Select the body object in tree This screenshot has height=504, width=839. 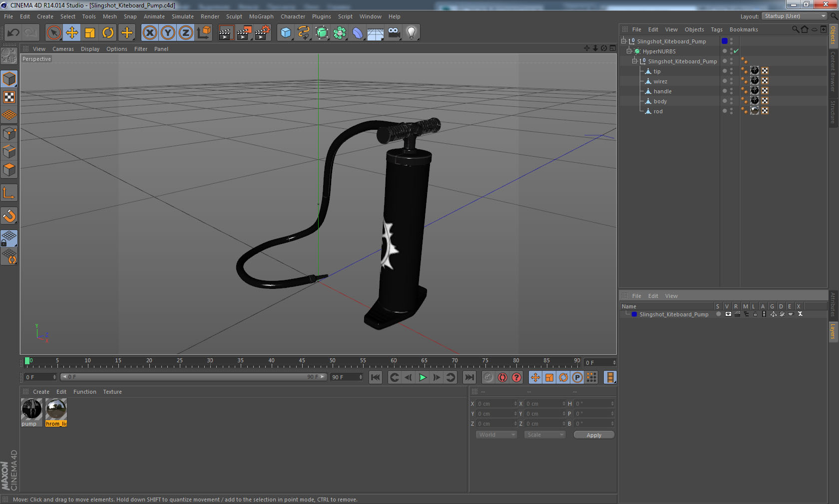point(660,101)
